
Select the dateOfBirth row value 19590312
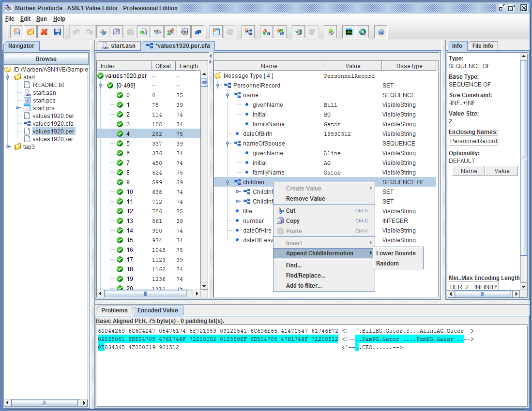[x=337, y=134]
